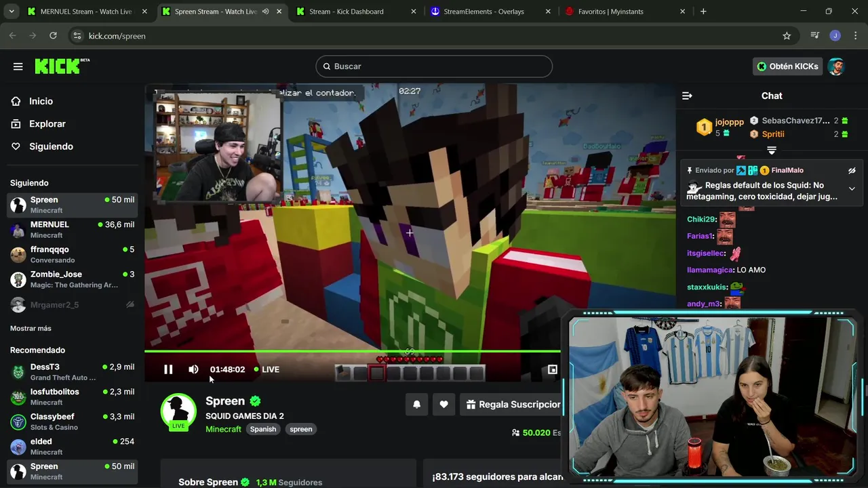
Task: Open the browser media control icon
Action: [x=815, y=36]
